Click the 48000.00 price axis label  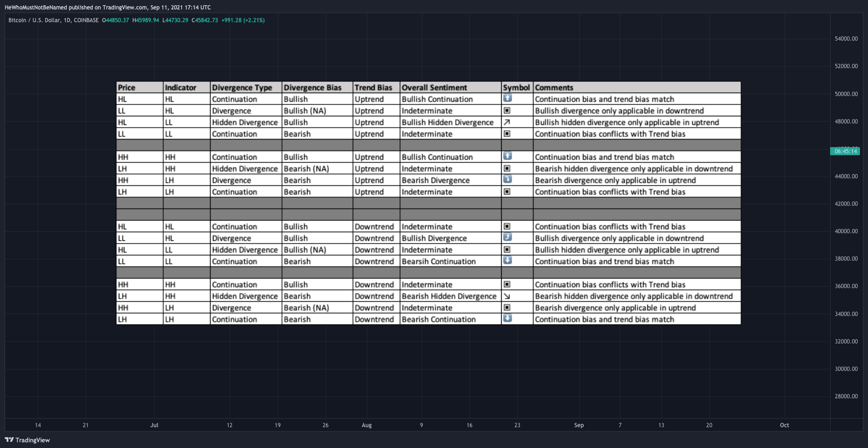846,122
